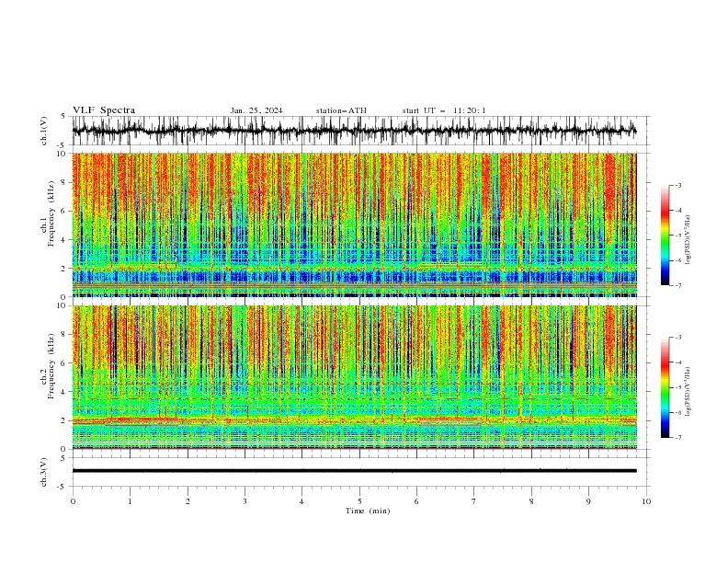Click the log(PSD) label beside the ch.1 colorbar
The image size is (728, 563).
pyautogui.click(x=688, y=240)
